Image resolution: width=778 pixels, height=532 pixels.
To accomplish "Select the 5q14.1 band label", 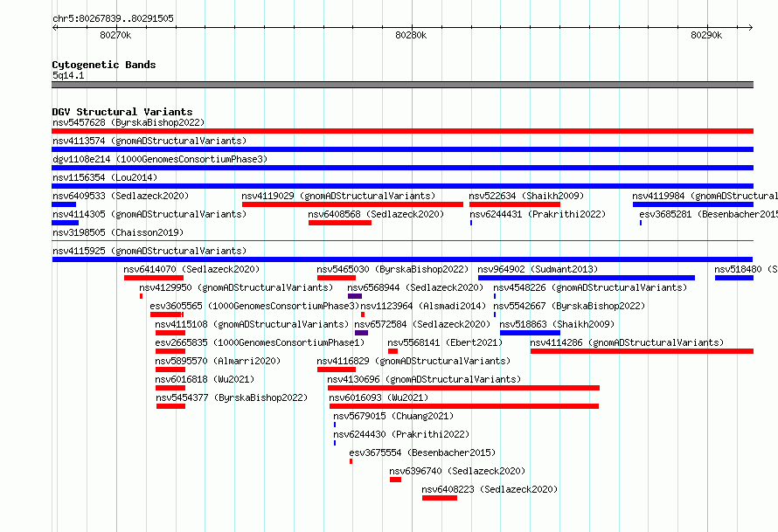I will [68, 75].
